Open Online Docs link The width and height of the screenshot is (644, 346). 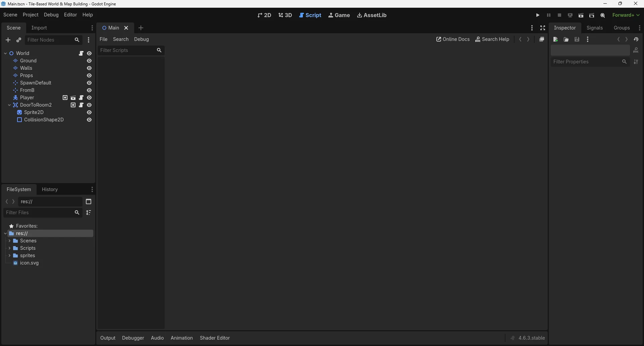tap(453, 39)
